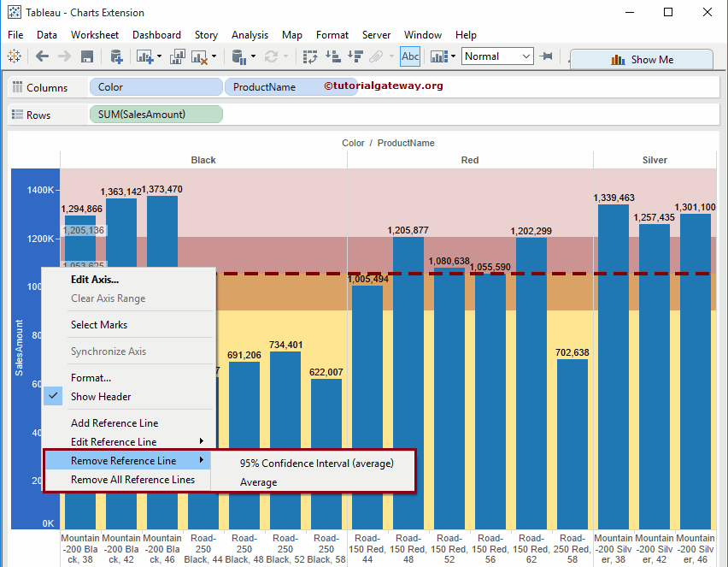Select the Swap Rows and Columns icon

[308, 56]
